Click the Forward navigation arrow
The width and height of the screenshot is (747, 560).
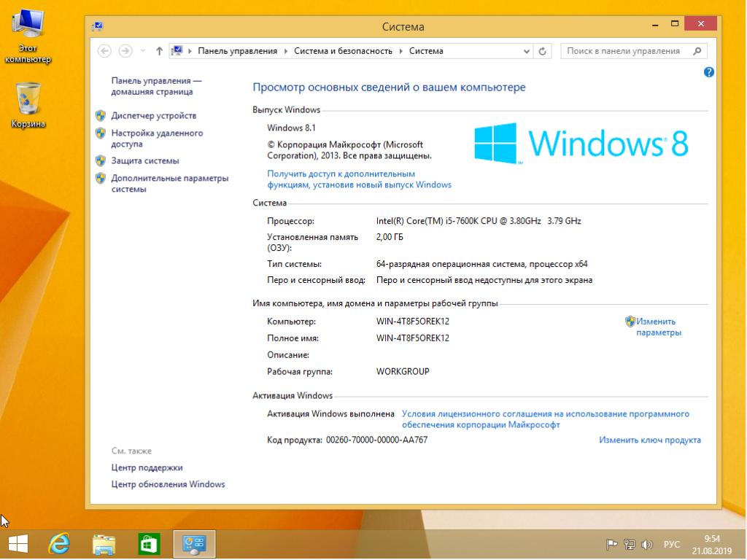click(x=125, y=51)
